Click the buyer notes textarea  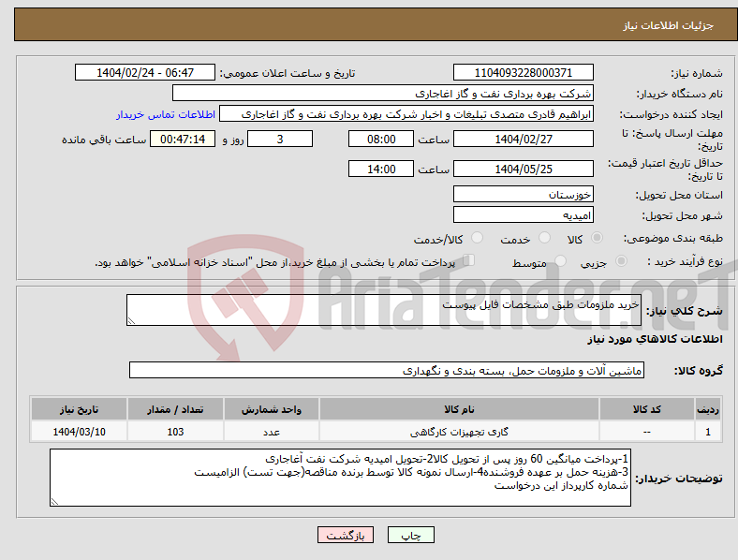[340, 478]
